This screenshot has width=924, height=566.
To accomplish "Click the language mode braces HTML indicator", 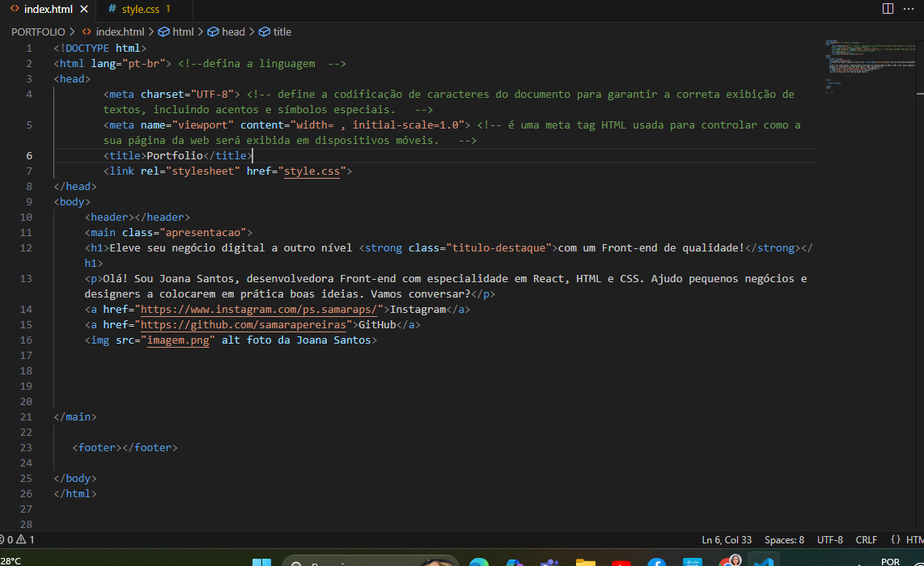I will (908, 539).
